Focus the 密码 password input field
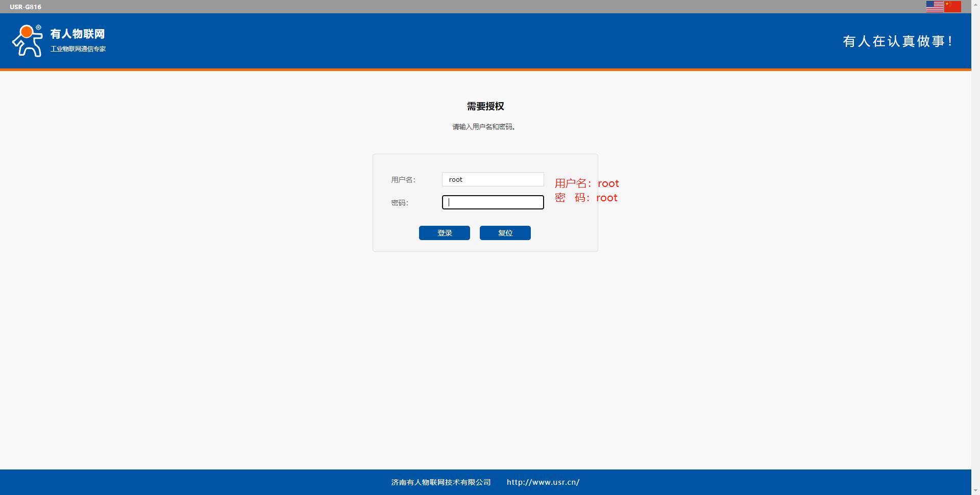 tap(493, 203)
